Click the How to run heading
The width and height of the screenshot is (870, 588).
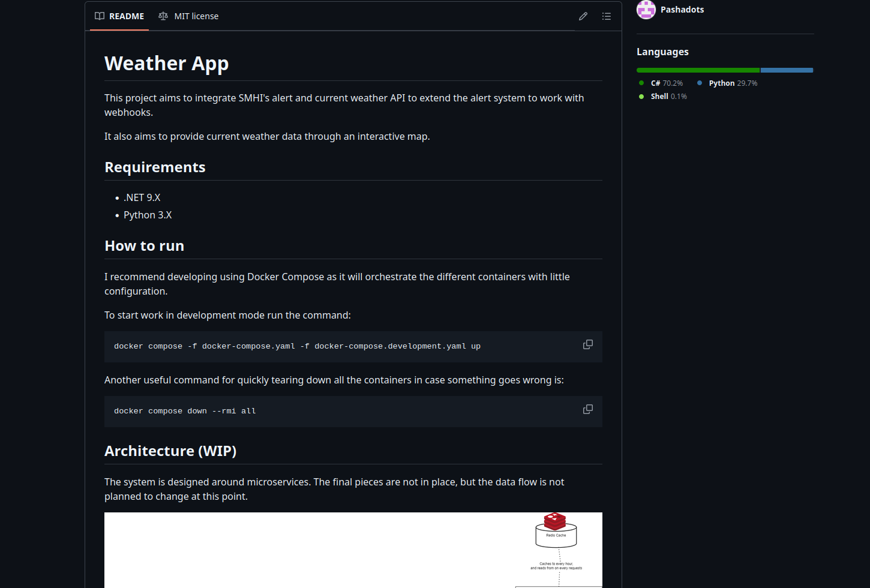pyautogui.click(x=144, y=246)
